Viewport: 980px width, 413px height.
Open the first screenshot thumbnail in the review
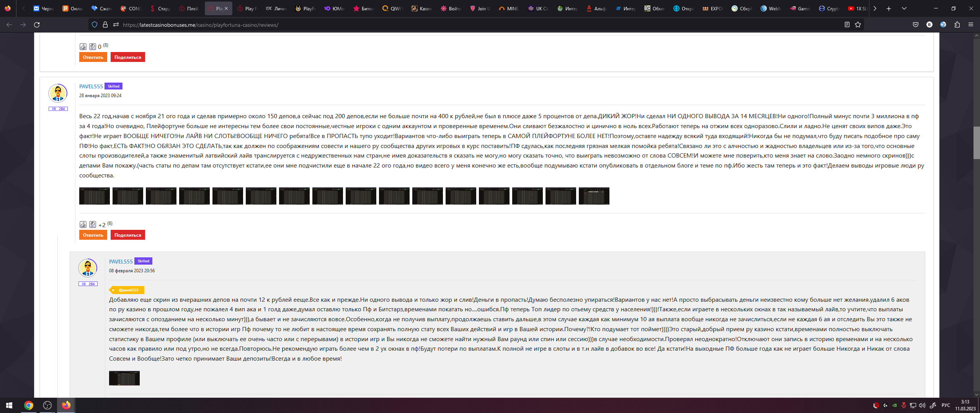coord(95,196)
